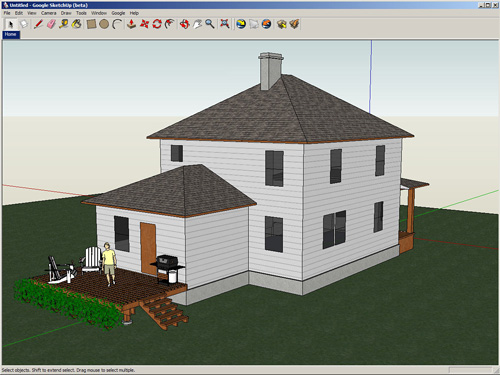Viewport: 500px width, 375px height.
Task: Click the status bar hint 'Select objects. Shift to extend select. Drag mouse to select multiple.'
Action: pyautogui.click(x=68, y=370)
